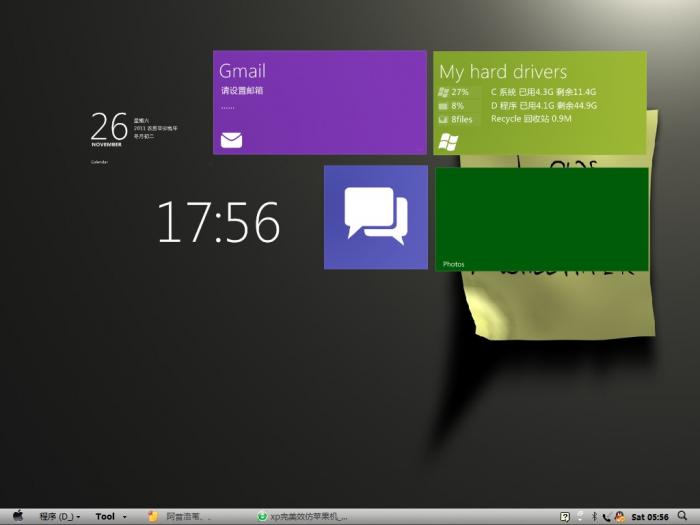Select C 系统 drive usage row

[543, 92]
